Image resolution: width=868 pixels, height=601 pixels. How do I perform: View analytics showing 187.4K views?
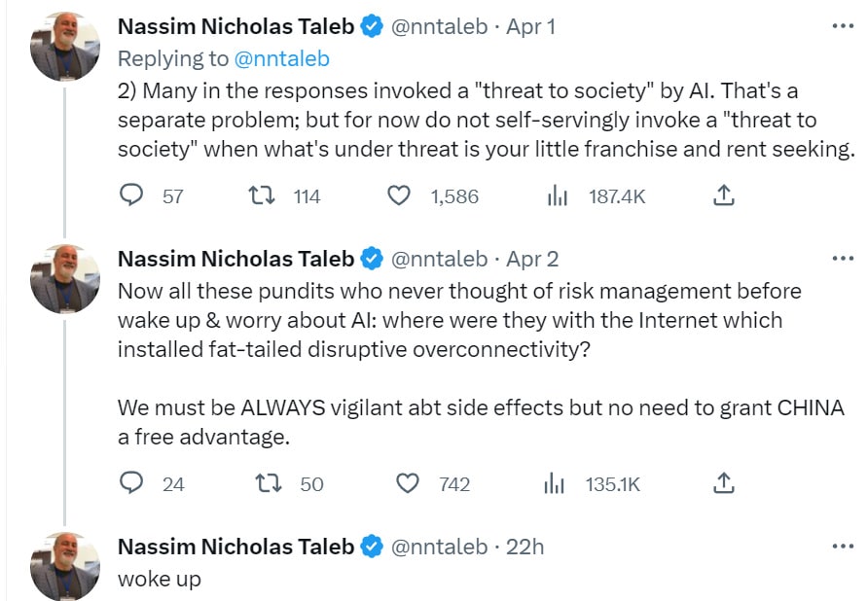coord(557,196)
